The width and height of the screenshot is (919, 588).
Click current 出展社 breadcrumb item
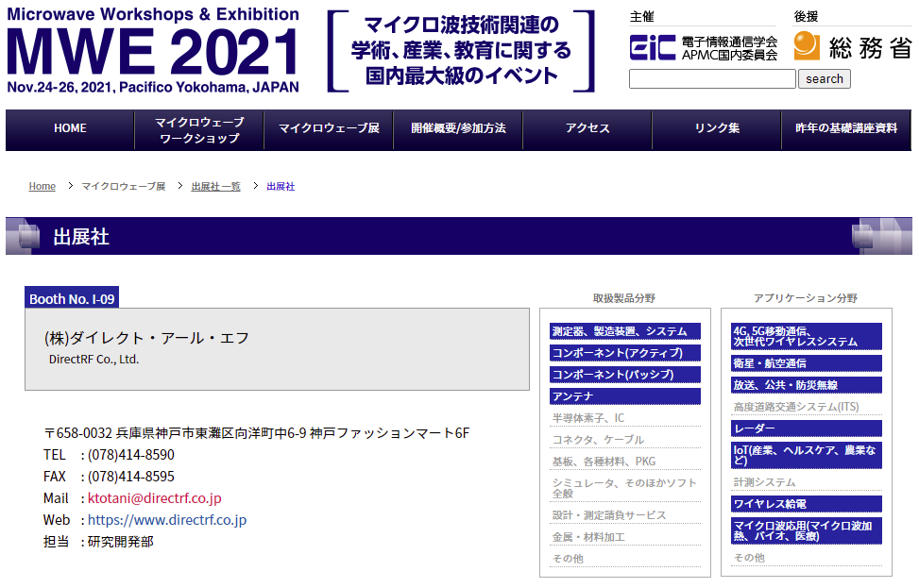point(281,186)
